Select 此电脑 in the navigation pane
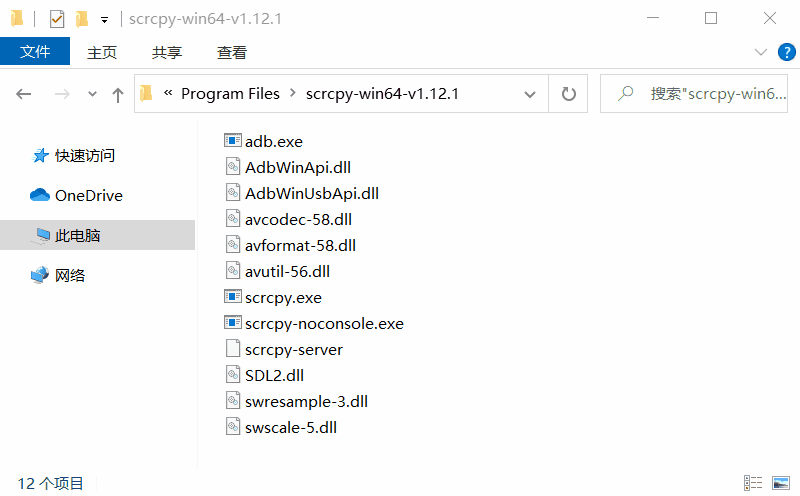800x496 pixels. (78, 236)
